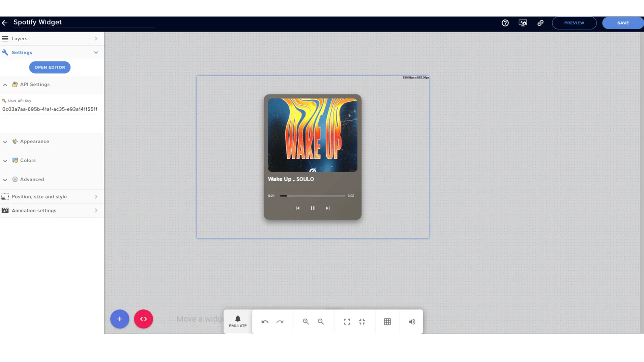Toggle the canvas grid display
Image resolution: width=644 pixels, height=362 pixels.
pos(387,322)
